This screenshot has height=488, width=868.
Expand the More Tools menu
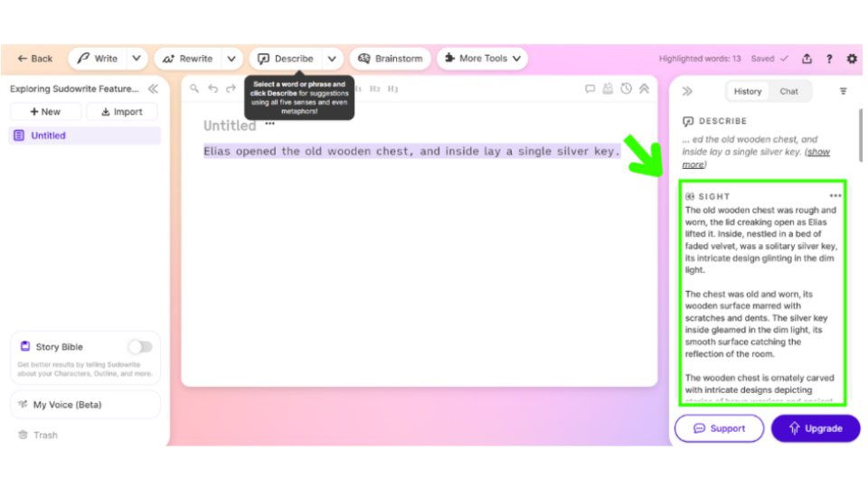click(x=482, y=59)
